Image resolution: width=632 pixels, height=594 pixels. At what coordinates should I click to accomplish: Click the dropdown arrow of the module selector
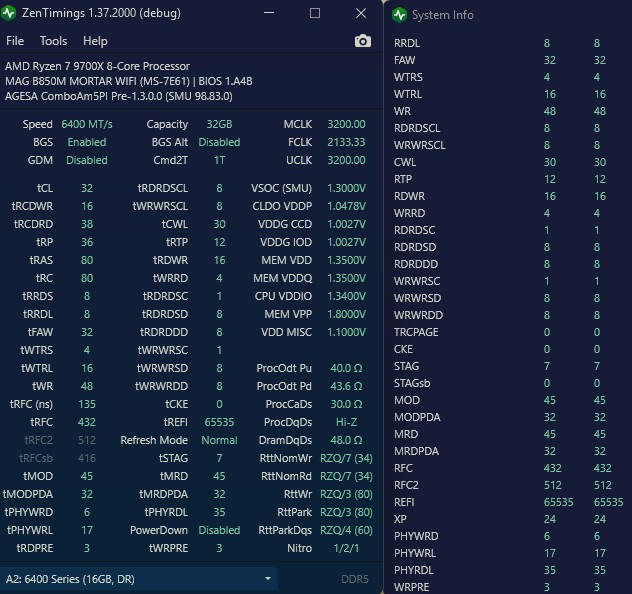268,579
